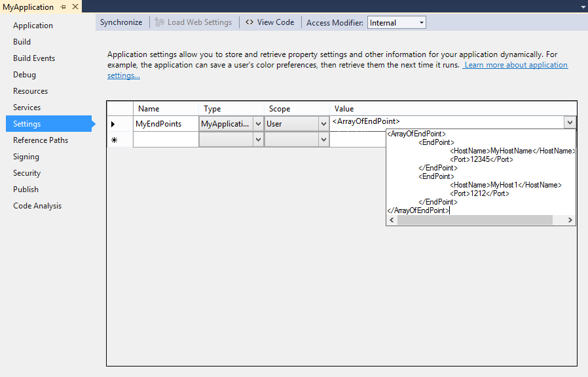The image size is (588, 377).
Task: Open the Type dropdown in the new row
Action: tap(258, 140)
